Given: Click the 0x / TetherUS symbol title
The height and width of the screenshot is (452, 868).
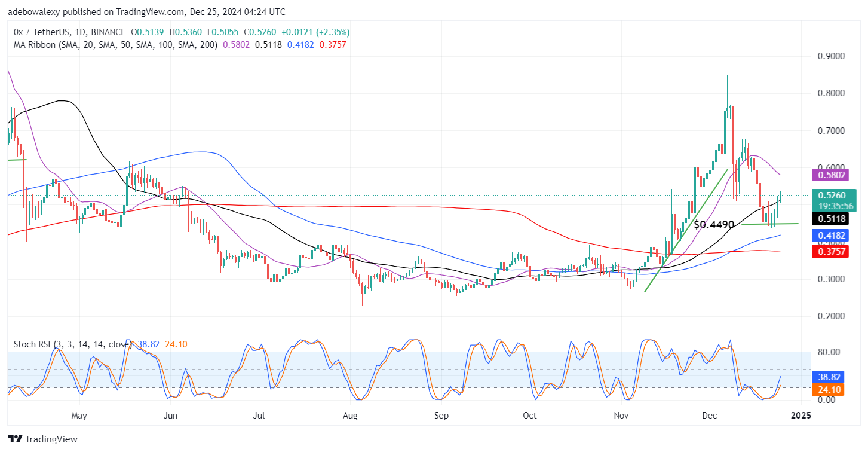Looking at the screenshot, I should (x=70, y=32).
